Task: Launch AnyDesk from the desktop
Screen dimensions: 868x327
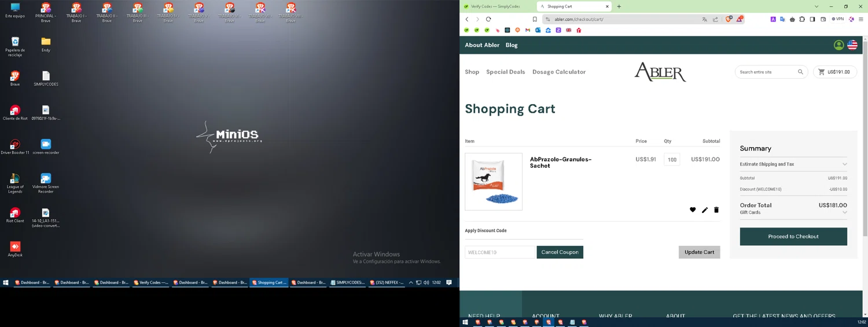Action: point(15,249)
